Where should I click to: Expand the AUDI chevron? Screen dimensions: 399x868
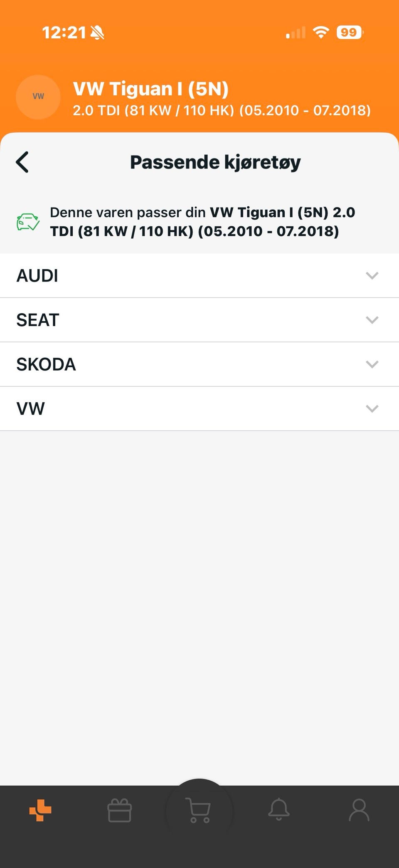[372, 275]
